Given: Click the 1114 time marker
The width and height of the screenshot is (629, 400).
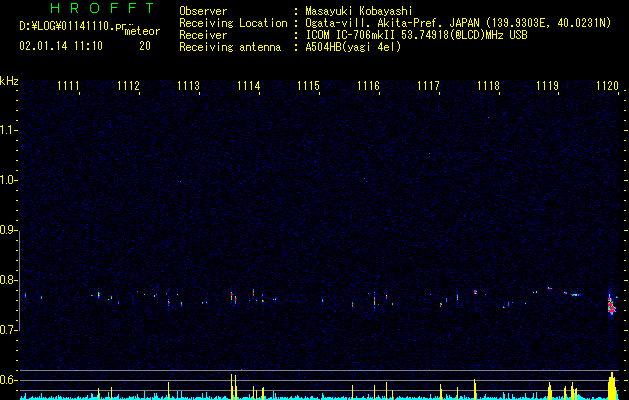Looking at the screenshot, I should (248, 86).
